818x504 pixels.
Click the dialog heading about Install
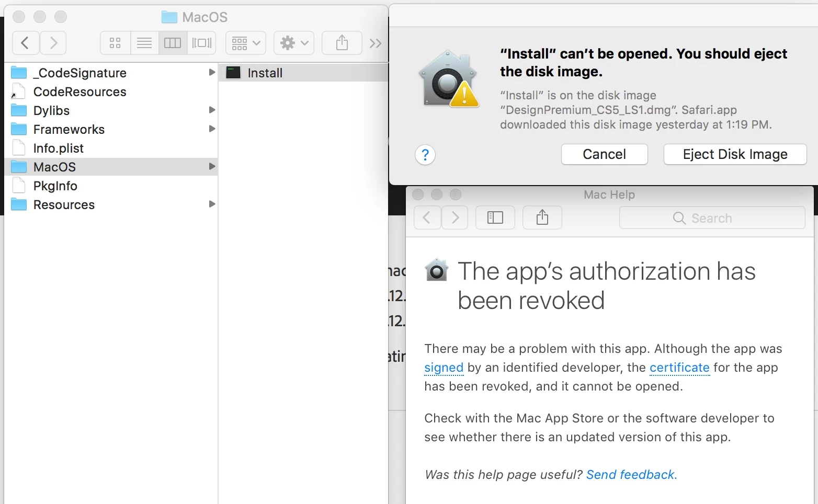point(643,63)
